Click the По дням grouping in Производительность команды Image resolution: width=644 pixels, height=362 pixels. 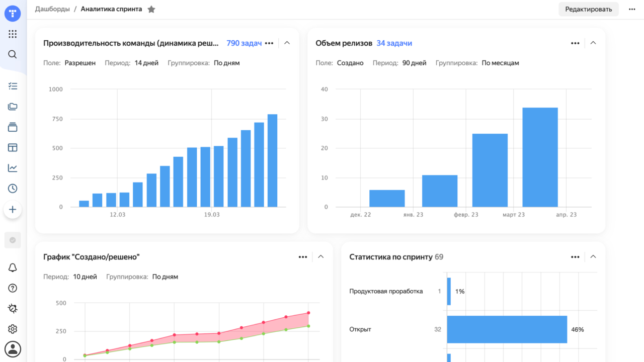227,63
